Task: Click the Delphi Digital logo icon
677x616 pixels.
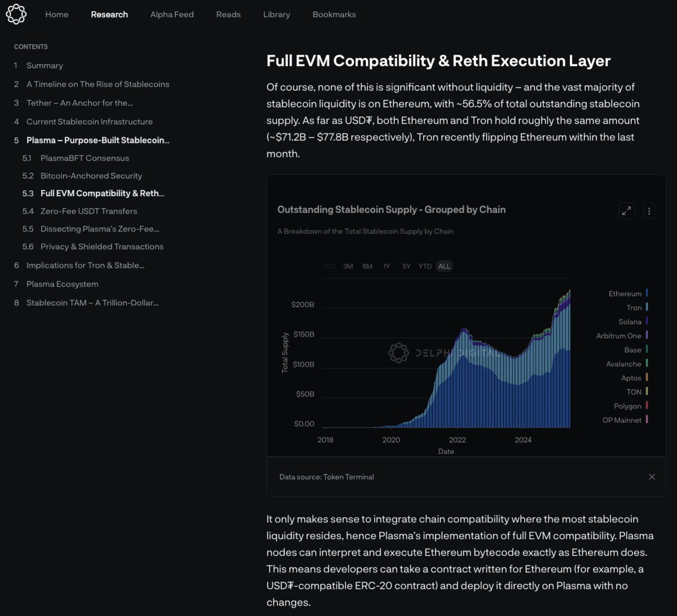Action: tap(16, 14)
